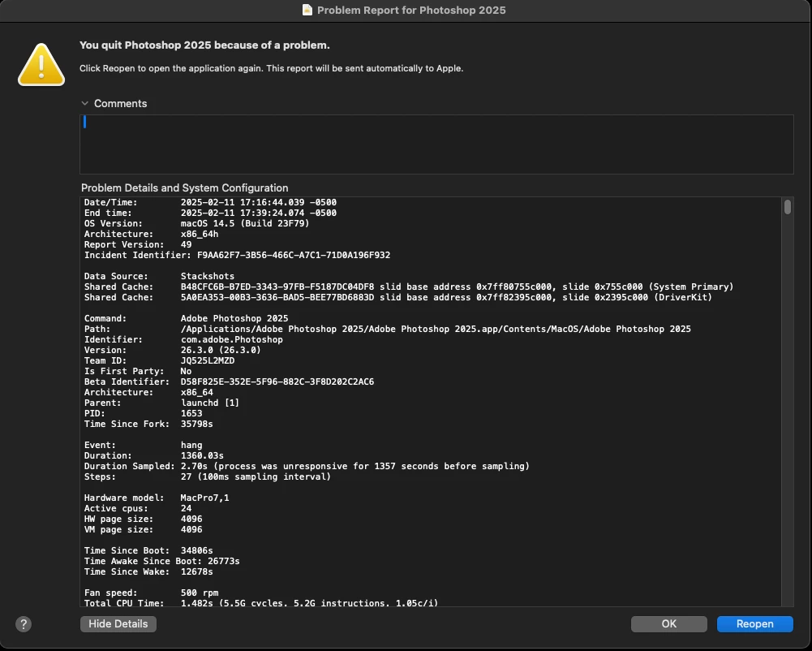
Task: Click 'Steps: 27 (100ms sampling interval)'
Action: (207, 476)
